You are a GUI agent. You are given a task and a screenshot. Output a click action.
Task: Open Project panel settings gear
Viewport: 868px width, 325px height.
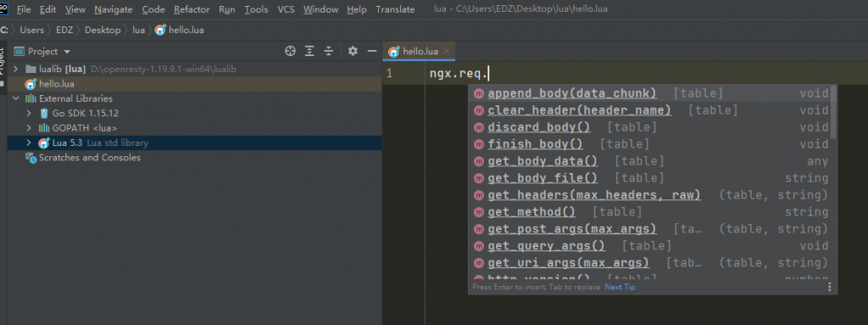(353, 52)
